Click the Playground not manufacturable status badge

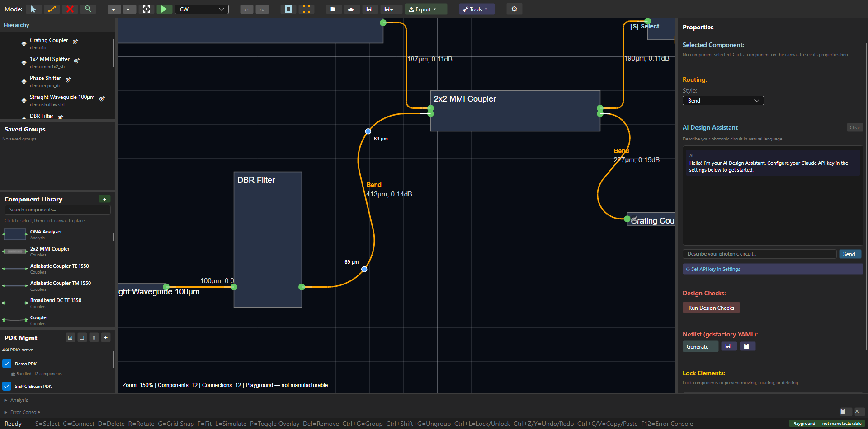tap(827, 424)
